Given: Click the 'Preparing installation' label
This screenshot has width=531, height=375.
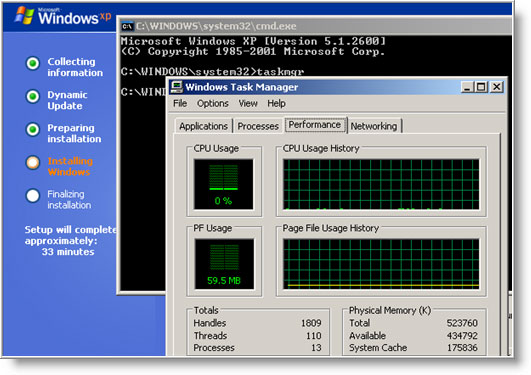Looking at the screenshot, I should [x=74, y=133].
